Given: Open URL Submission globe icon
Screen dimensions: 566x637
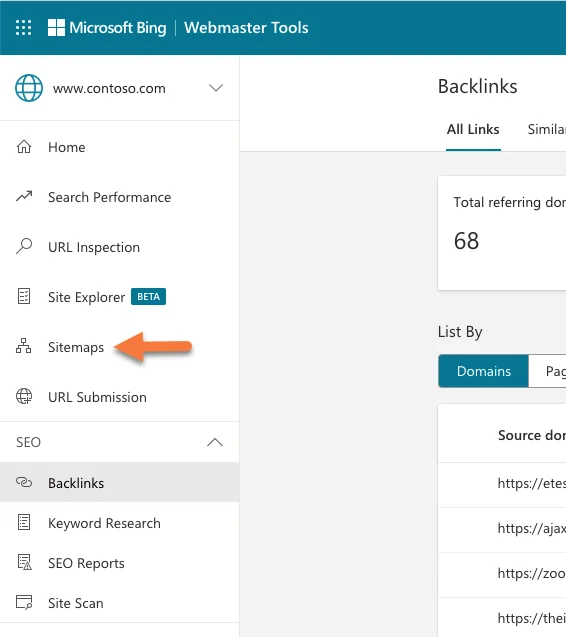Looking at the screenshot, I should tap(24, 396).
